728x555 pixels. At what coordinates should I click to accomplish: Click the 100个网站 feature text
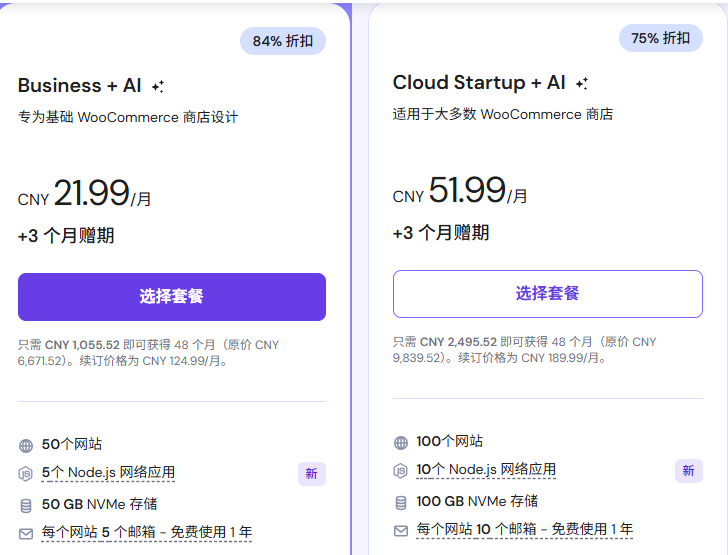(450, 442)
